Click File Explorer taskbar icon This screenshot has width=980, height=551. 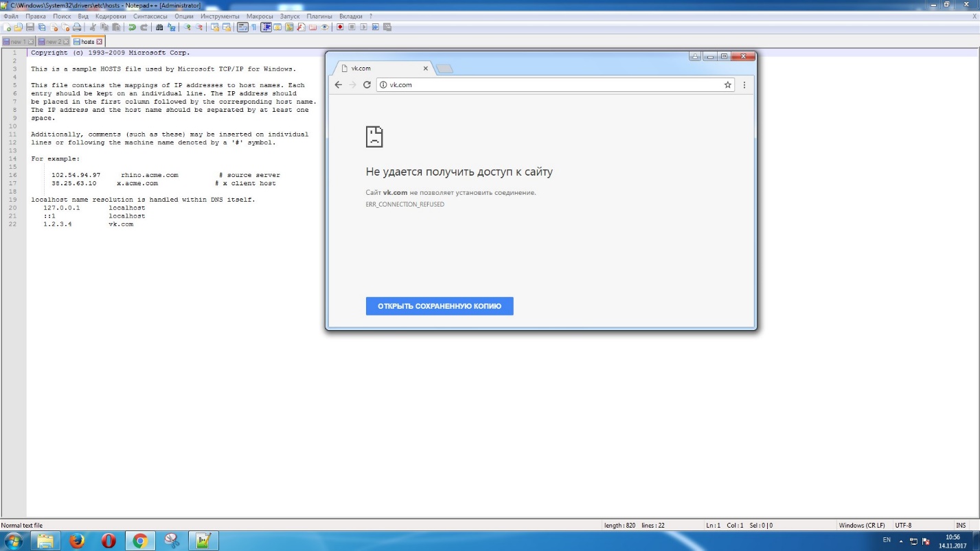click(x=45, y=541)
